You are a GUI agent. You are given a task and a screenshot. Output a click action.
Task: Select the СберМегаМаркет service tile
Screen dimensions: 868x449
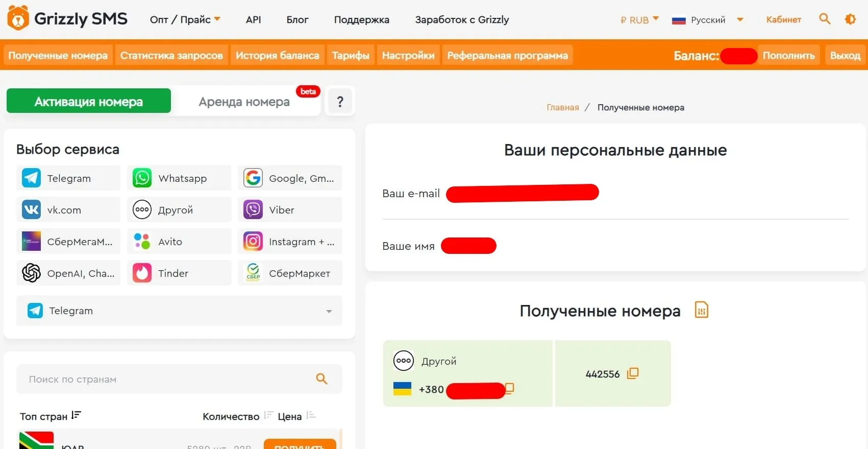pyautogui.click(x=68, y=241)
